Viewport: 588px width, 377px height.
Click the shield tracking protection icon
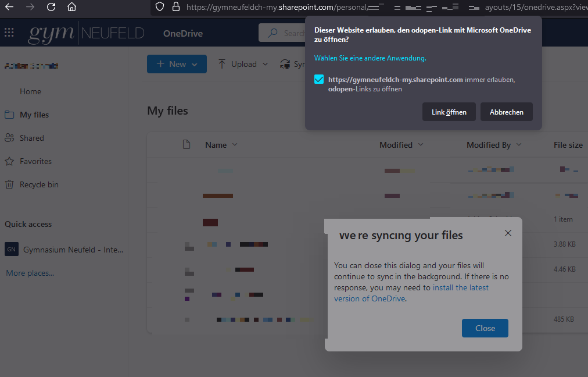click(x=161, y=7)
